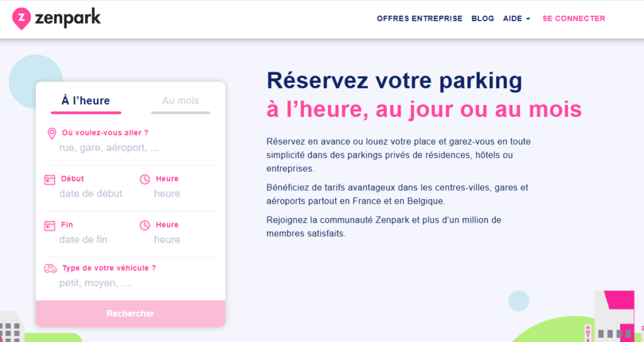Click the clock icon beside start Heure
This screenshot has height=342, width=644.
point(145,179)
